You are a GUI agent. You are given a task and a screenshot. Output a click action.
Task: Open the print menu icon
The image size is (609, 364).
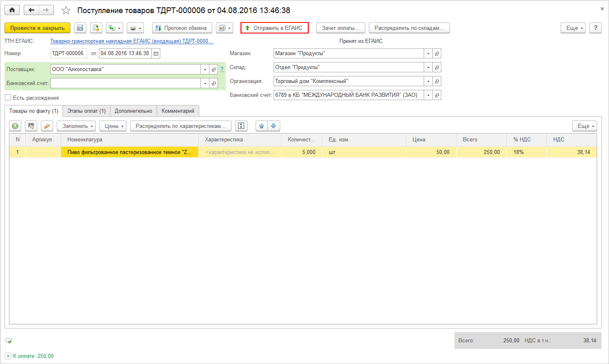pyautogui.click(x=135, y=28)
